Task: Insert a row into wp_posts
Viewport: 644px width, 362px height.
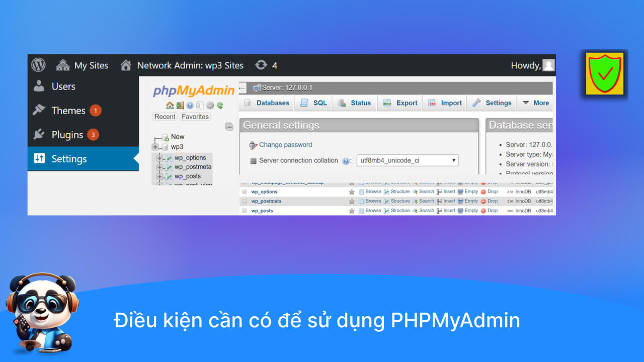Action: pos(446,211)
